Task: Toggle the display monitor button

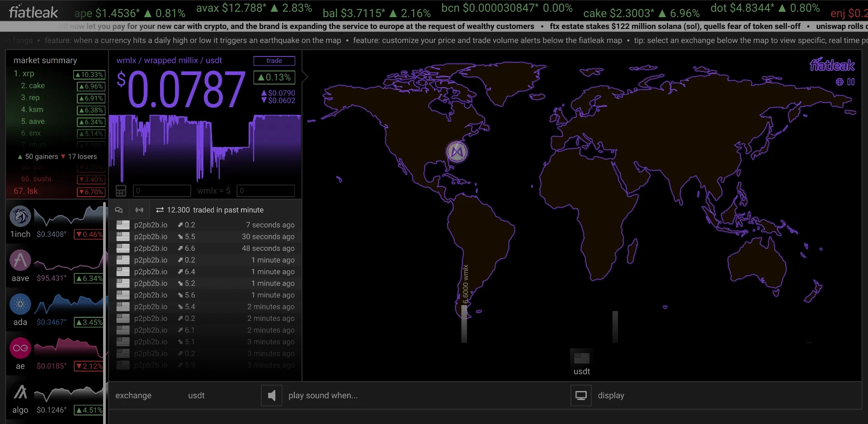Action: [x=581, y=396]
